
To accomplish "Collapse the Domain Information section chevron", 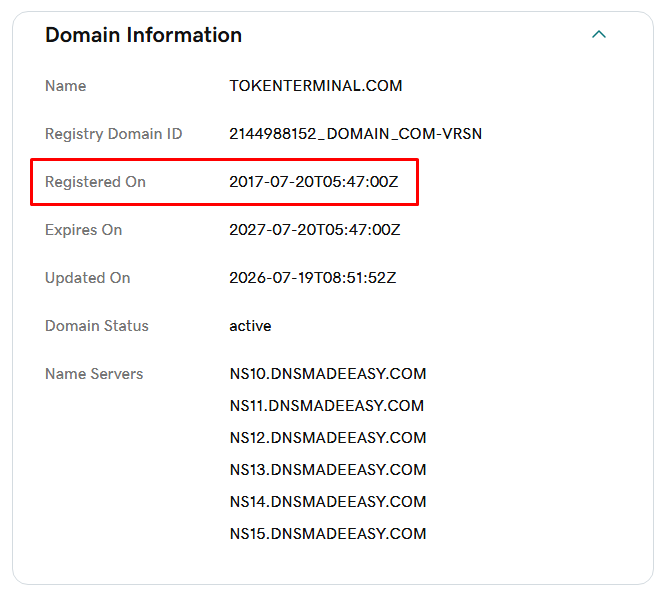I will (x=598, y=34).
